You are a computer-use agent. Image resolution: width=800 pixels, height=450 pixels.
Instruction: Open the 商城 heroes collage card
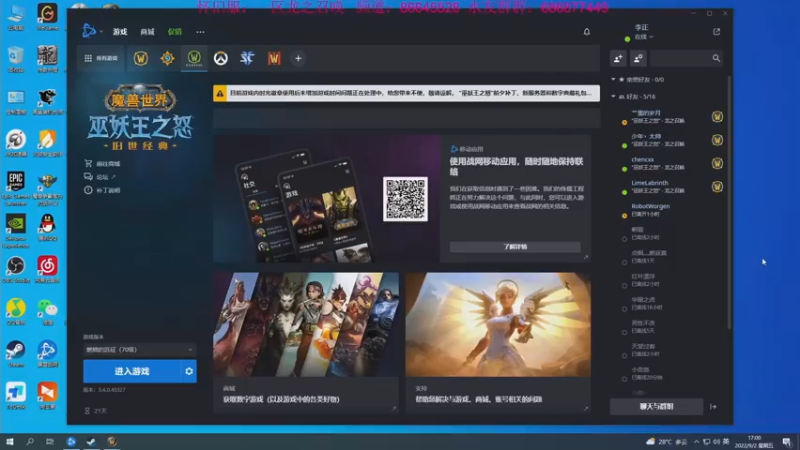click(306, 342)
